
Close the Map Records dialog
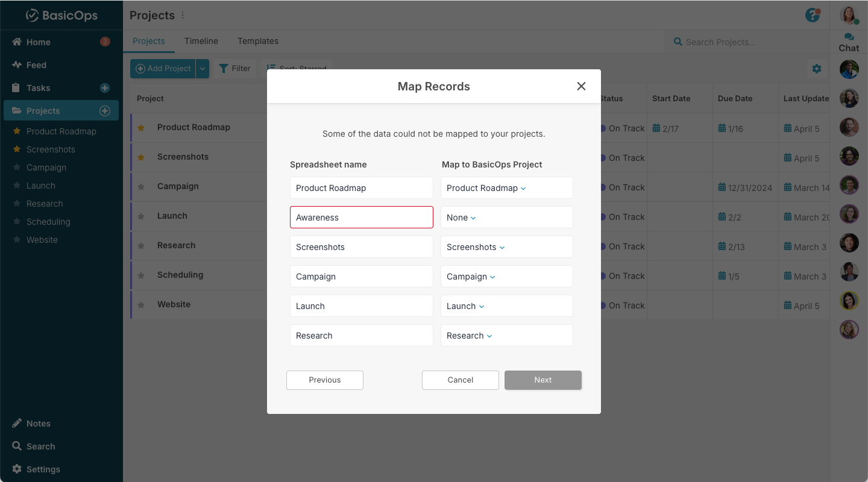(581, 86)
